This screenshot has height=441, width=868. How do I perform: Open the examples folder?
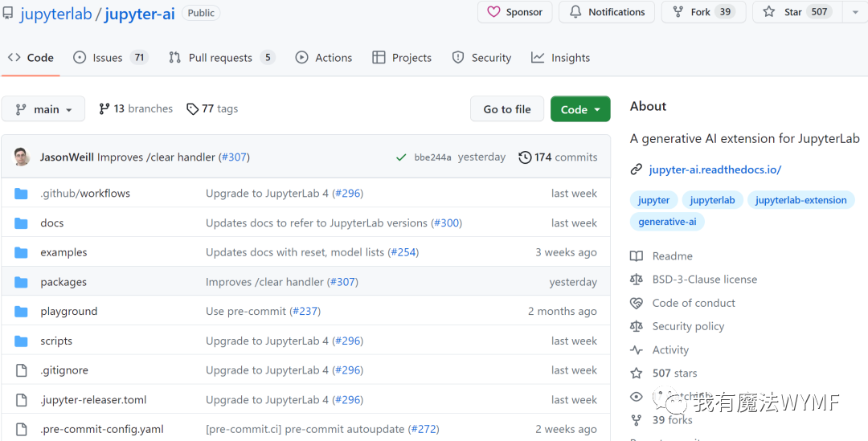click(63, 252)
